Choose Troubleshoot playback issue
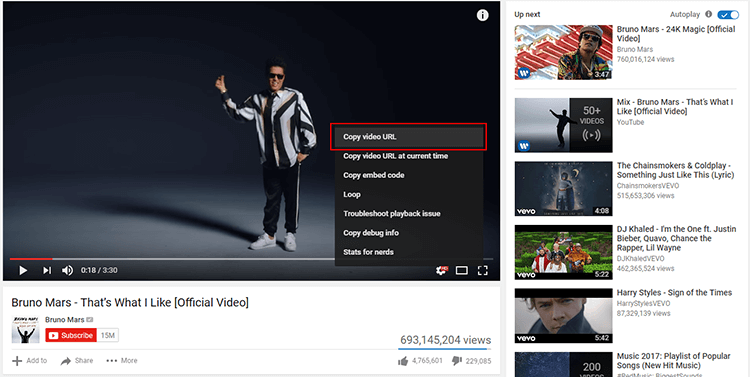This screenshot has width=750, height=377. [x=409, y=213]
